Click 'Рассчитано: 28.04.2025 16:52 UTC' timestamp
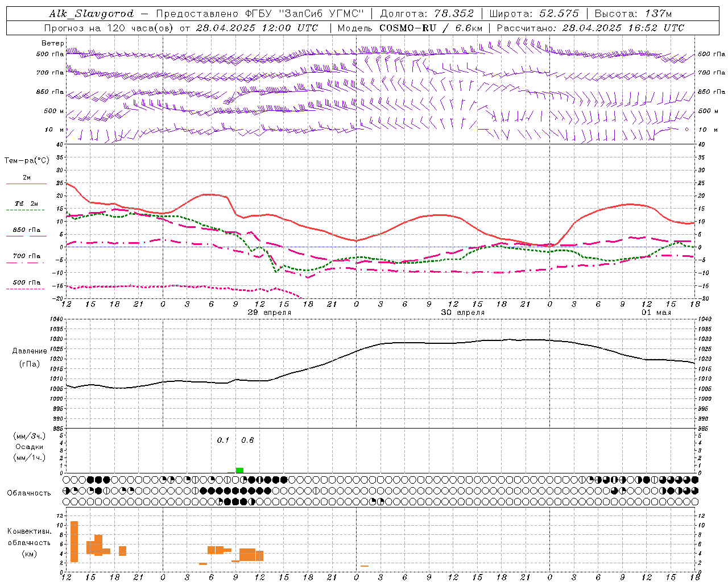 [590, 28]
